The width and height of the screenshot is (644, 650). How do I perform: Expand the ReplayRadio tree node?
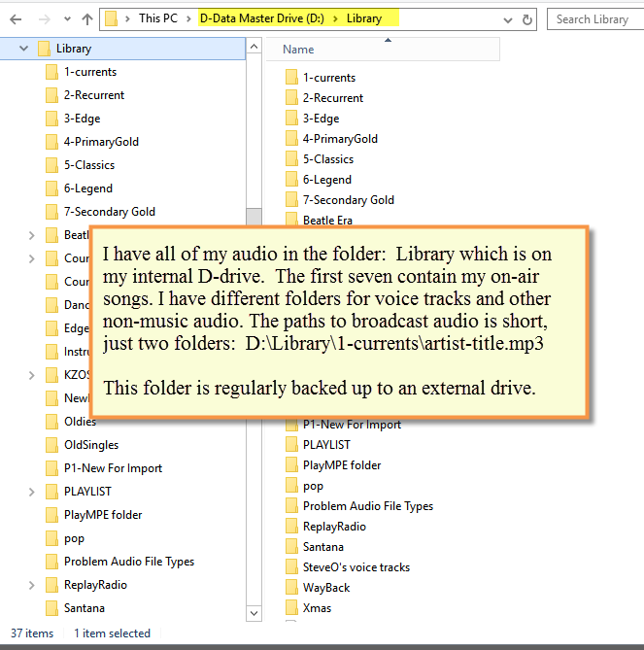[31, 585]
